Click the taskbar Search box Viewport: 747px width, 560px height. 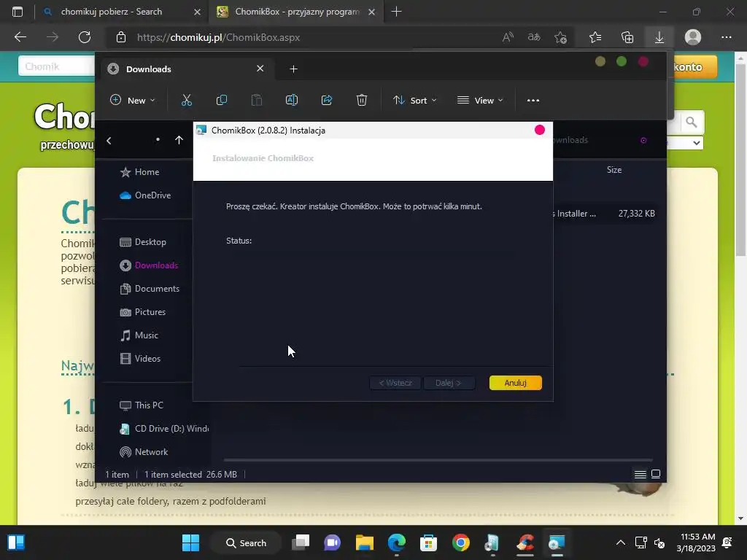(x=246, y=542)
